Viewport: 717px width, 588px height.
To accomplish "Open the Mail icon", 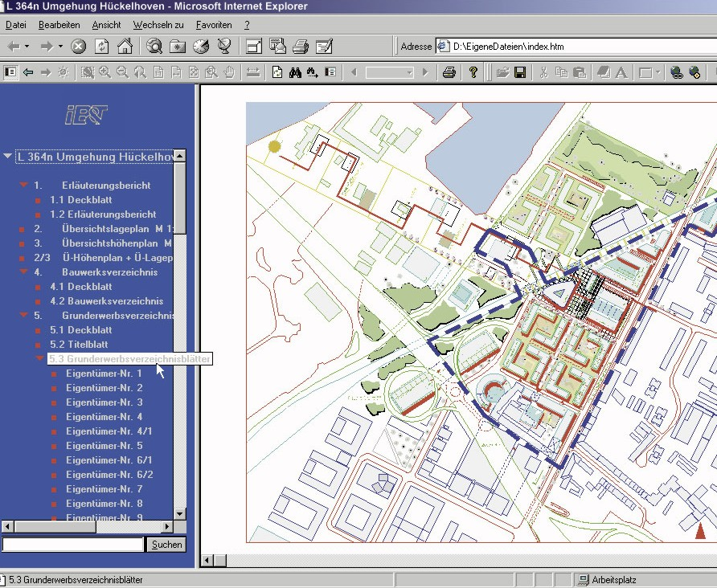I will click(x=277, y=46).
